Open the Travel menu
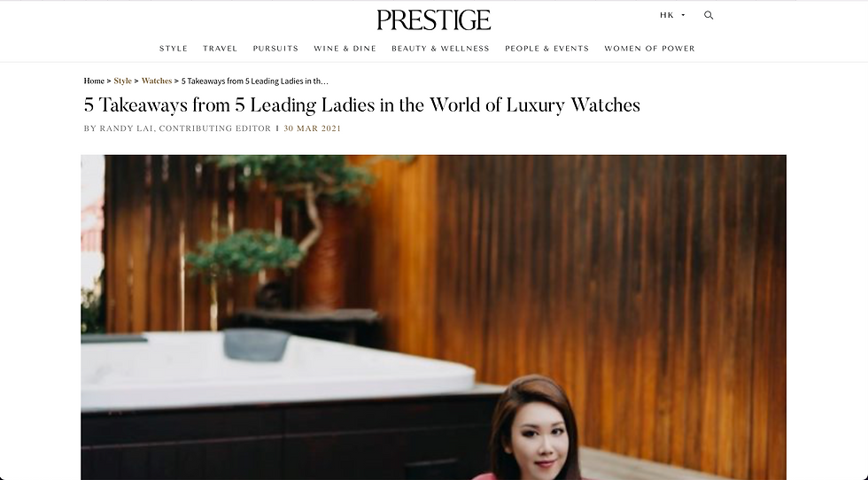 [220, 48]
